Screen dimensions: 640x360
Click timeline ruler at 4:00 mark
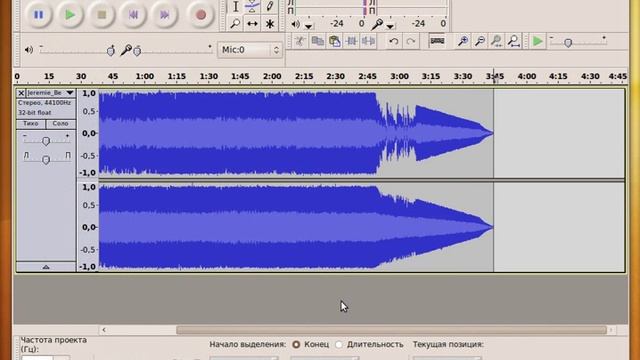(527, 76)
